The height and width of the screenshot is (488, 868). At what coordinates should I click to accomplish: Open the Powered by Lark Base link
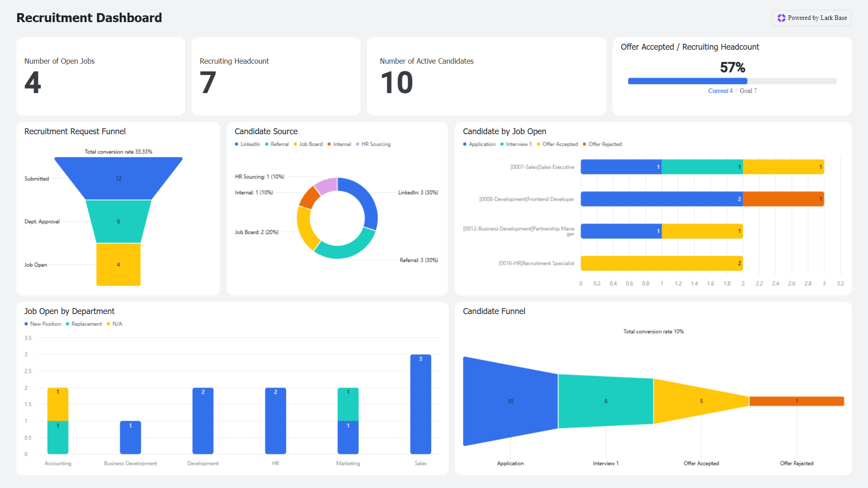(816, 18)
